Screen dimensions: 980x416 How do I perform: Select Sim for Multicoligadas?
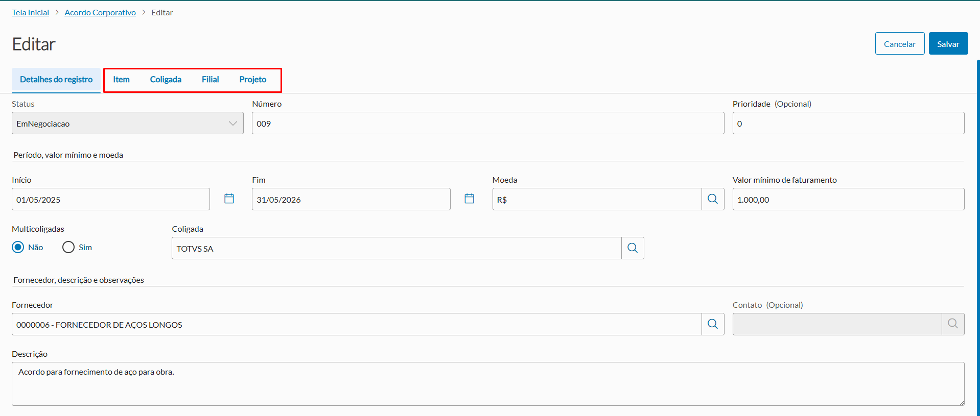[x=68, y=248]
